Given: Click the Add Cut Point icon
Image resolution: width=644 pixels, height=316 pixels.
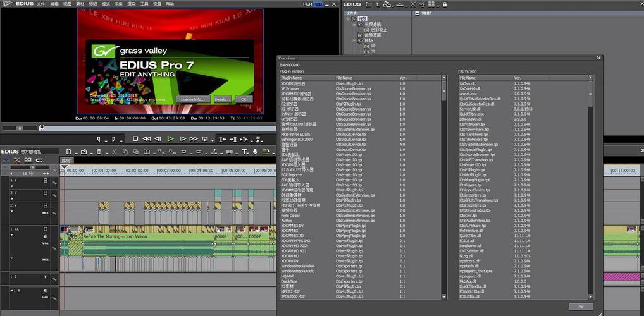Looking at the screenshot, I should pyautogui.click(x=213, y=152).
